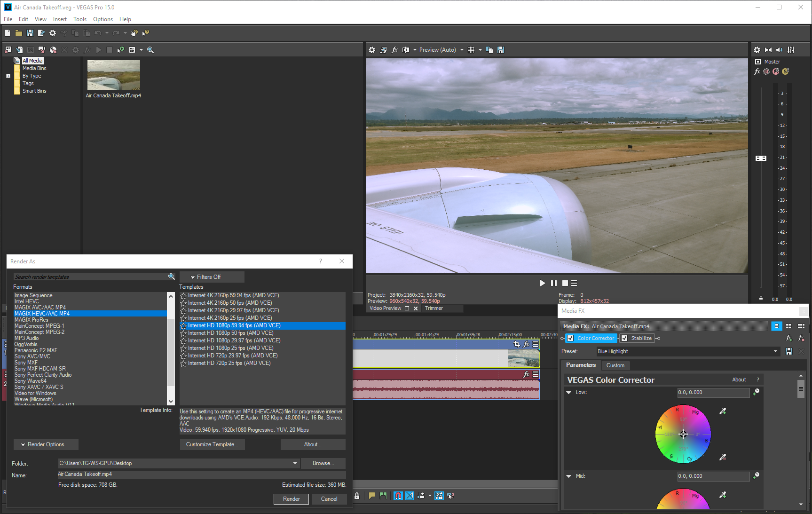Click Customize Template... button
Screen dimensions: 812x514
tap(212, 444)
